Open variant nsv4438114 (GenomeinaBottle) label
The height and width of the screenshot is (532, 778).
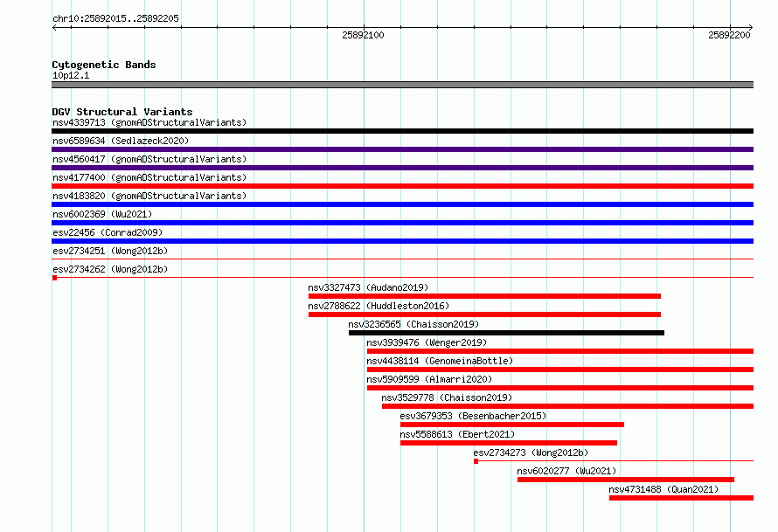pos(440,361)
